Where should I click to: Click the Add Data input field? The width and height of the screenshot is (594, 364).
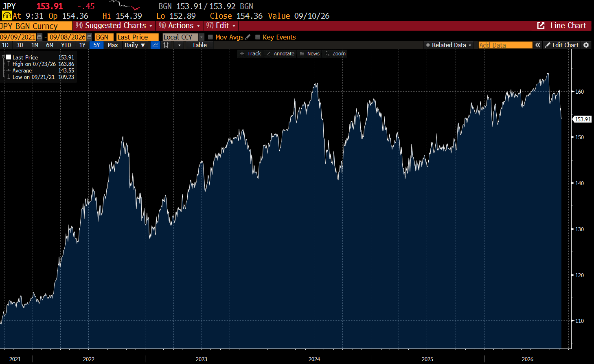click(505, 45)
